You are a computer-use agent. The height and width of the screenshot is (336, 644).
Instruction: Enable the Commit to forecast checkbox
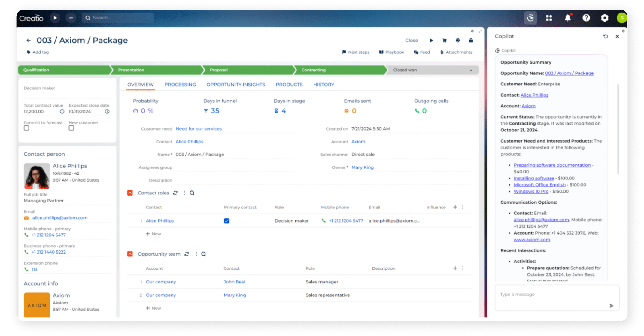click(x=26, y=128)
